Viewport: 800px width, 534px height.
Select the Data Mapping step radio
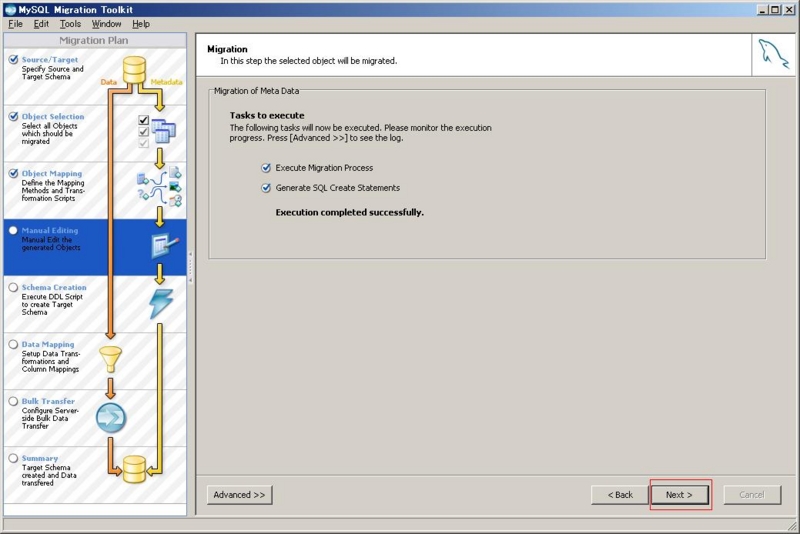coord(13,344)
